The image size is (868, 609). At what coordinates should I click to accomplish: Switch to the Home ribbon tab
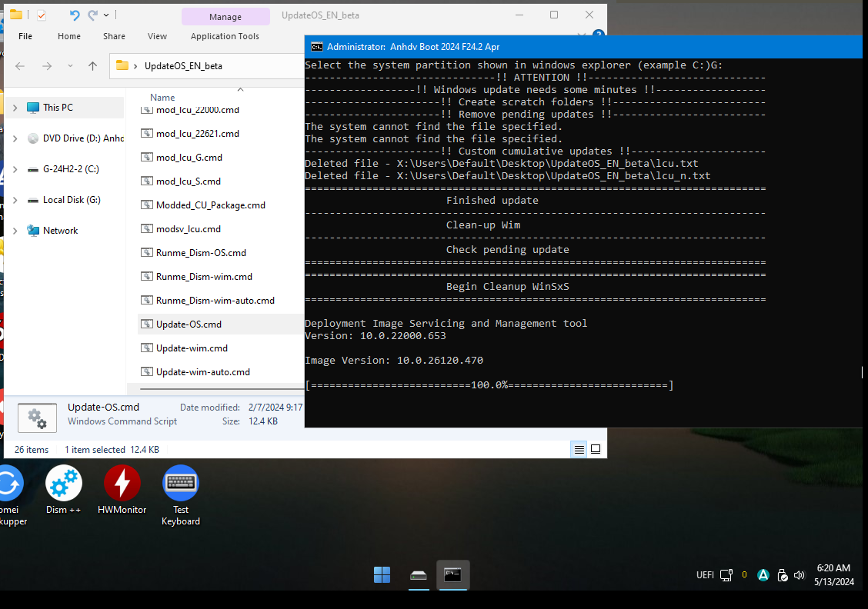tap(69, 36)
